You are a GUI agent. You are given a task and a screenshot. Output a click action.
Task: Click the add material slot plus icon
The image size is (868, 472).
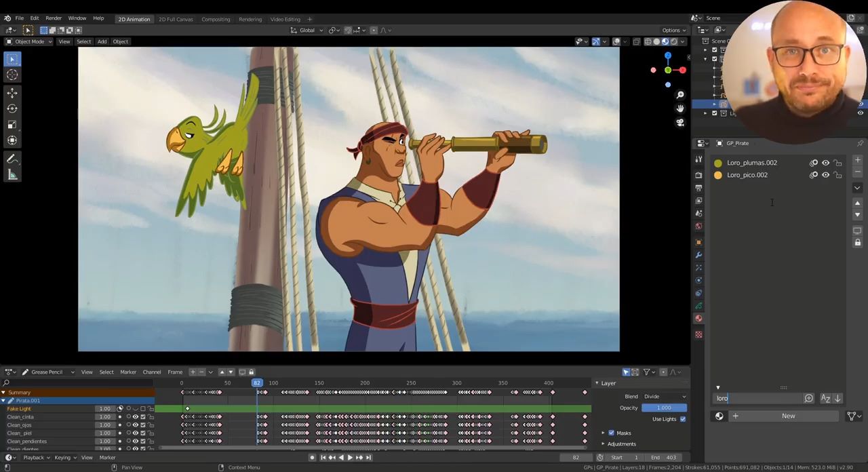coord(857,160)
